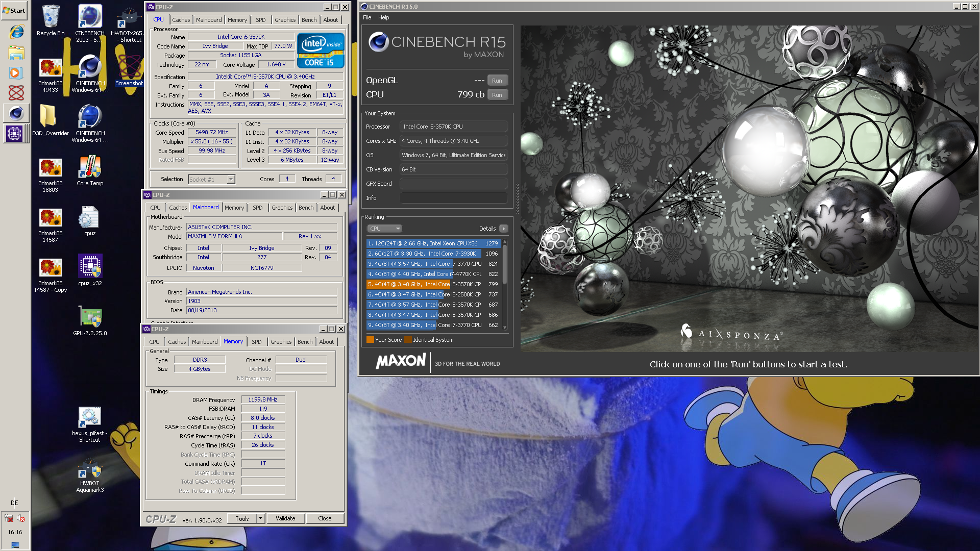Click the Intel Core i5 logo in CPU-Z
The image size is (980, 551).
coord(321,50)
